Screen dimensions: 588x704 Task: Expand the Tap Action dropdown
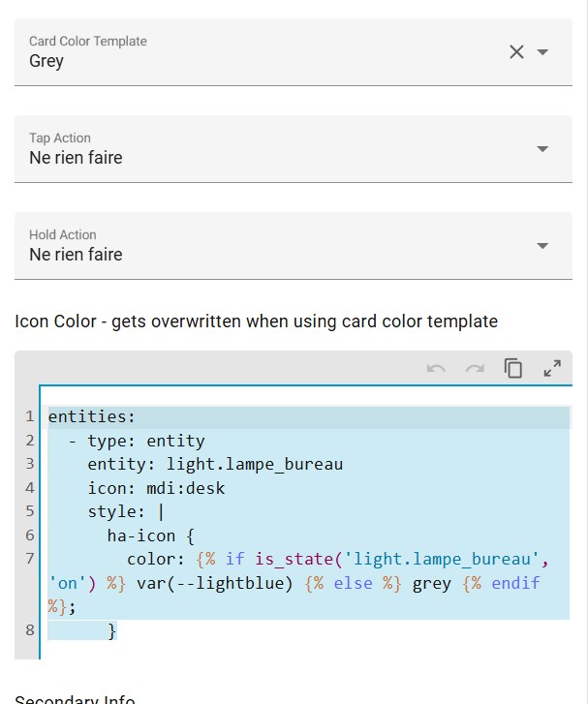pyautogui.click(x=542, y=149)
